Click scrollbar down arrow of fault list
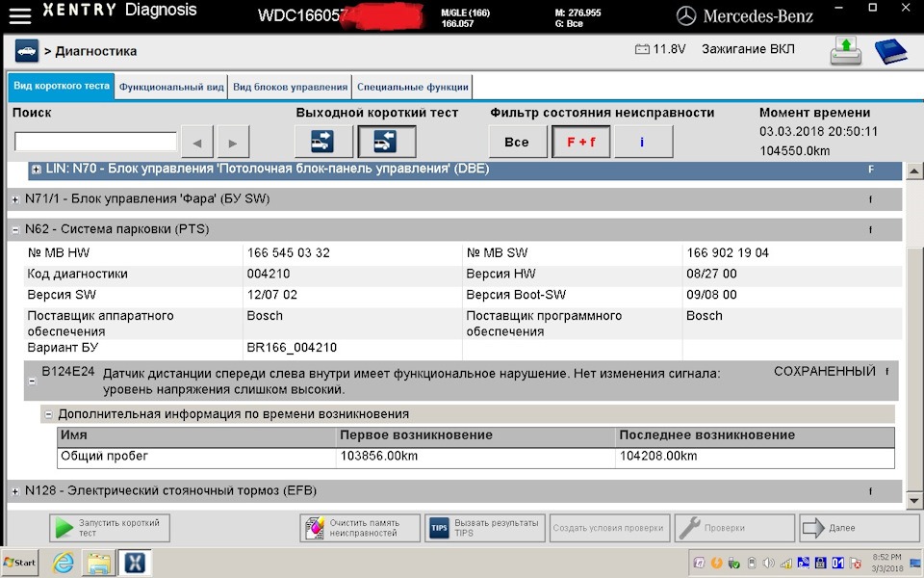 coord(914,501)
